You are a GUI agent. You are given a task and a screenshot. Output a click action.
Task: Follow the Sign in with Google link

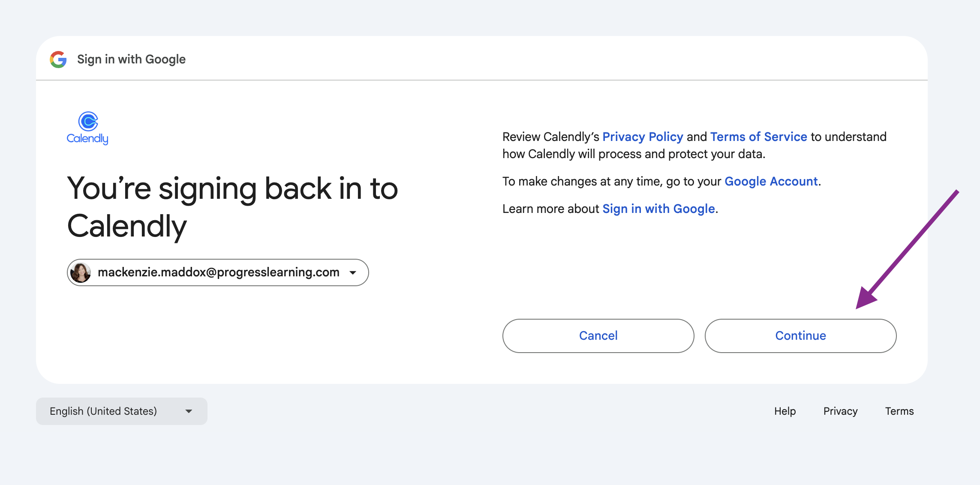658,209
